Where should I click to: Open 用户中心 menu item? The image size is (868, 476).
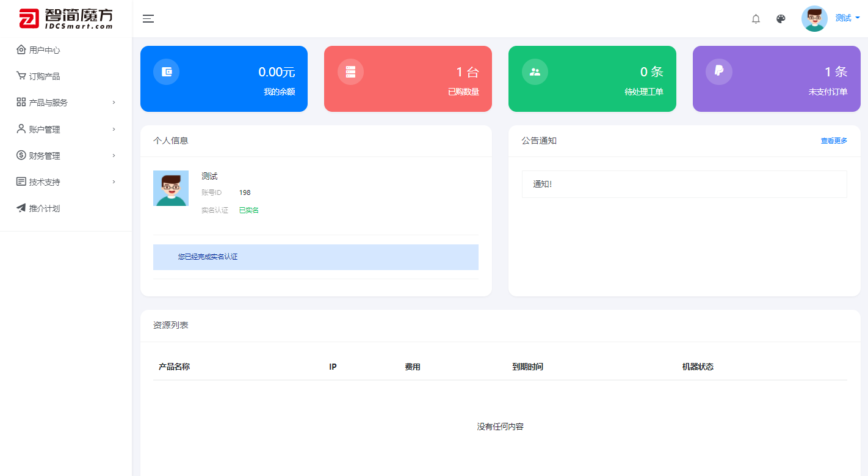45,50
